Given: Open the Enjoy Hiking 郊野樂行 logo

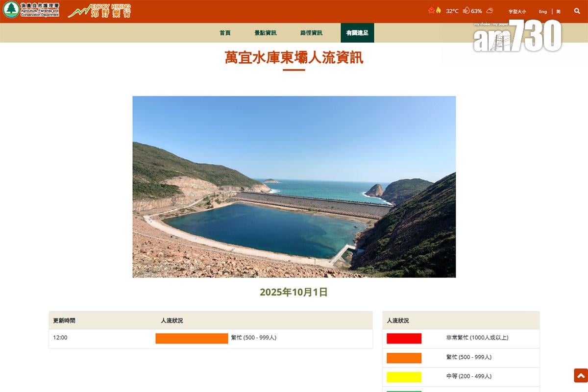Looking at the screenshot, I should coord(99,11).
